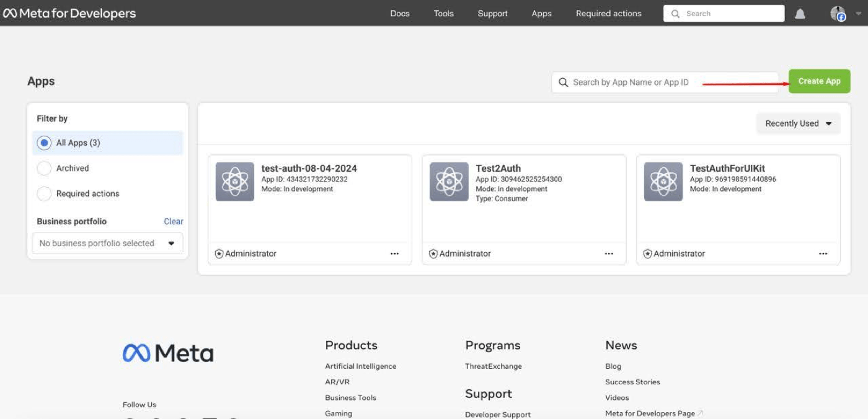Click the Meta for Developers logo
Viewport: 868px width, 419px height.
(69, 13)
